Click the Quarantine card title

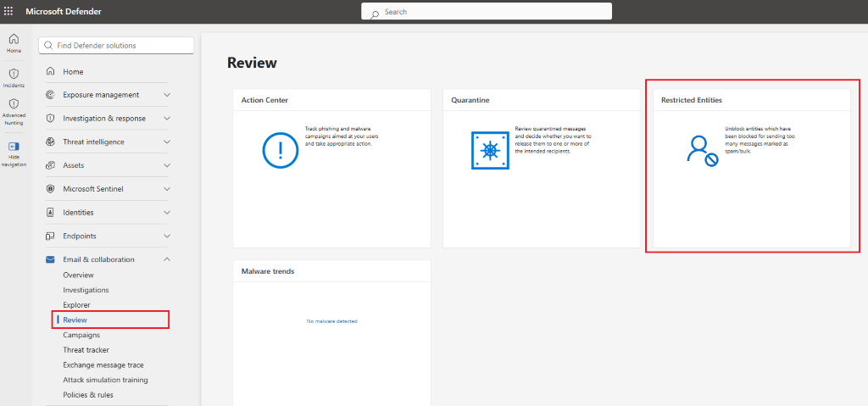point(470,100)
